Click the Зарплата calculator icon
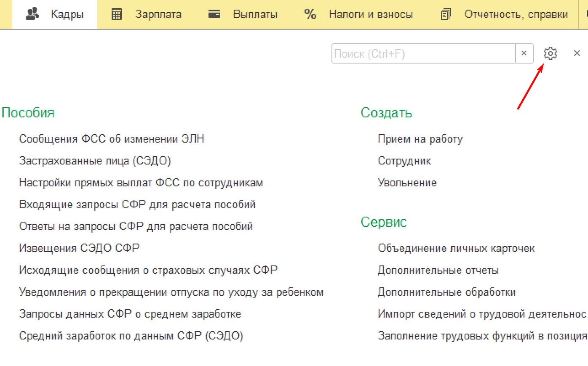The width and height of the screenshot is (588, 366). [117, 14]
